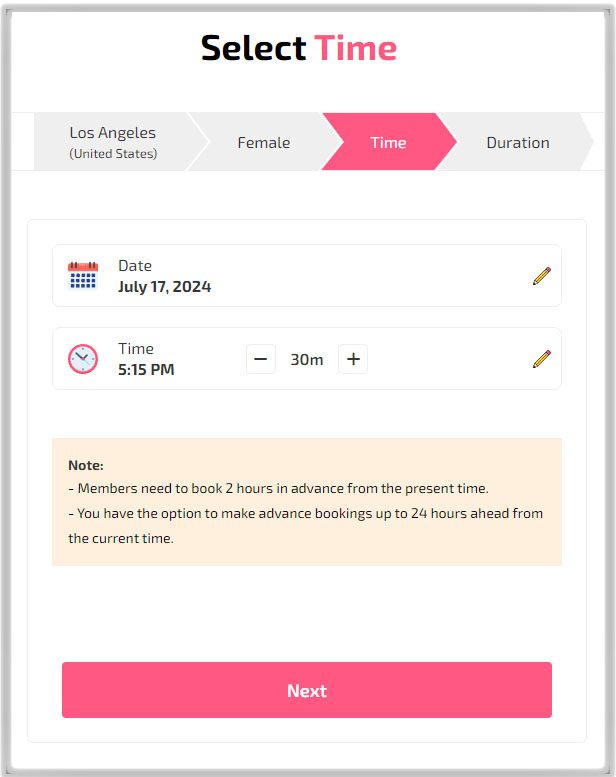Click the 30m interval value

click(x=307, y=359)
